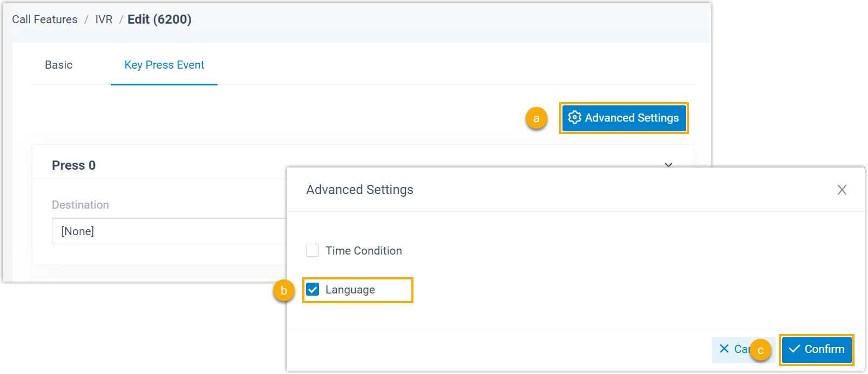Close the Advanced Settings dialog with the X
This screenshot has height=374, width=868.
pyautogui.click(x=842, y=190)
